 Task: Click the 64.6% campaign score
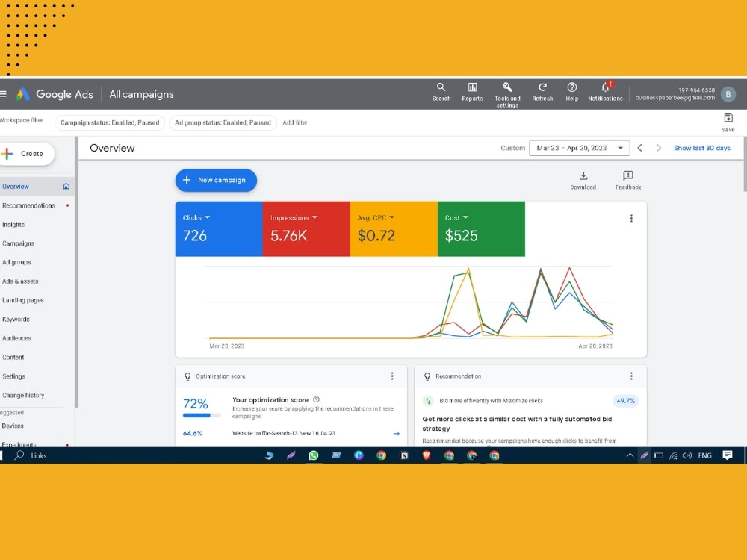pyautogui.click(x=193, y=433)
